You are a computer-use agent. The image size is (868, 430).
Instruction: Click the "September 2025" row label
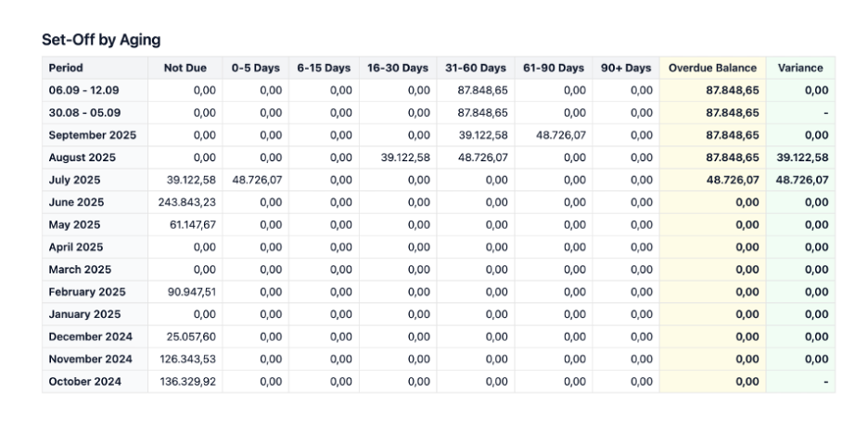point(92,135)
